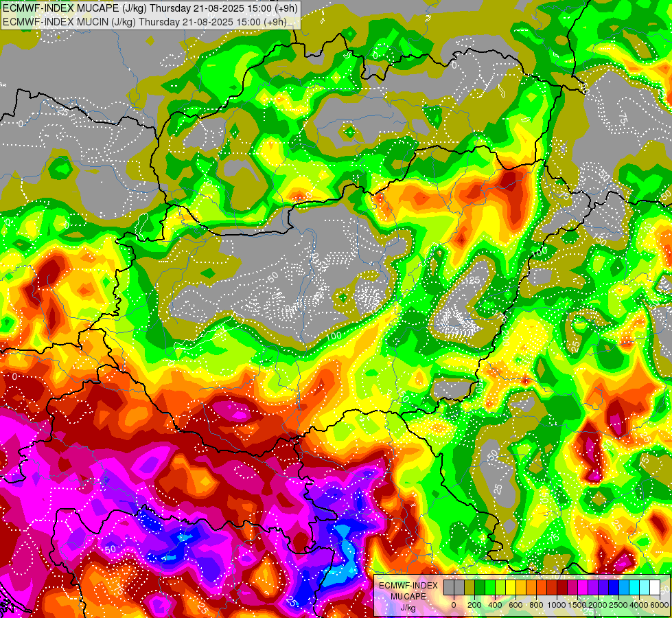Click the magenta legend swatch
This screenshot has width=672, height=618.
(x=583, y=588)
